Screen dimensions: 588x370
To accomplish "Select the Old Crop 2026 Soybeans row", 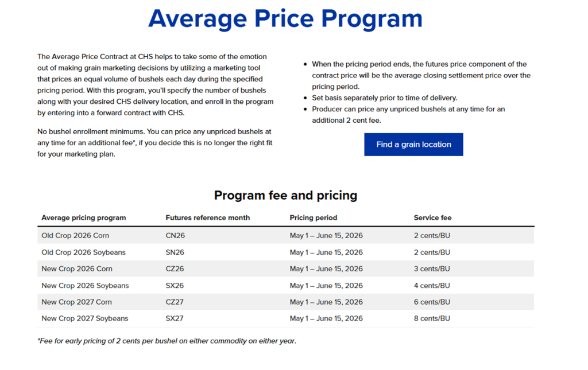I will [83, 252].
